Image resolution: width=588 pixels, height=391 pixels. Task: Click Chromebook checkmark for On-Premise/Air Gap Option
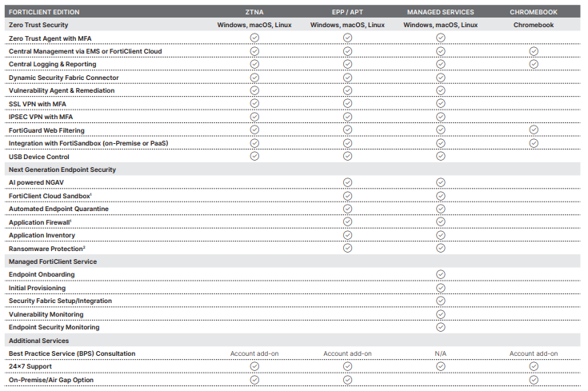tap(534, 380)
